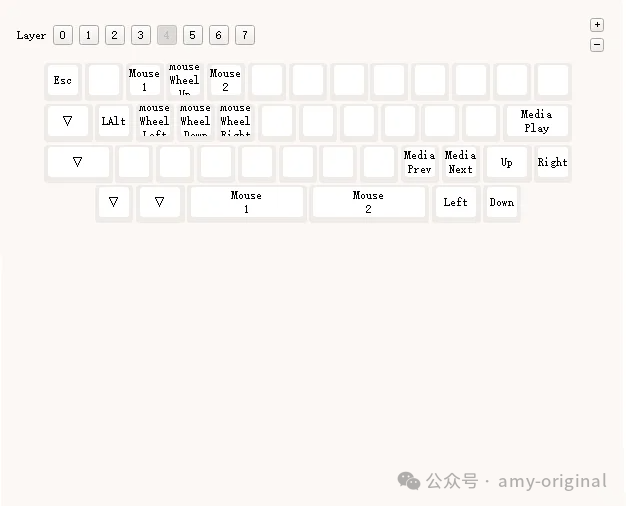The width and height of the screenshot is (626, 506).
Task: Select the blank key right of Esc
Action: point(103,81)
